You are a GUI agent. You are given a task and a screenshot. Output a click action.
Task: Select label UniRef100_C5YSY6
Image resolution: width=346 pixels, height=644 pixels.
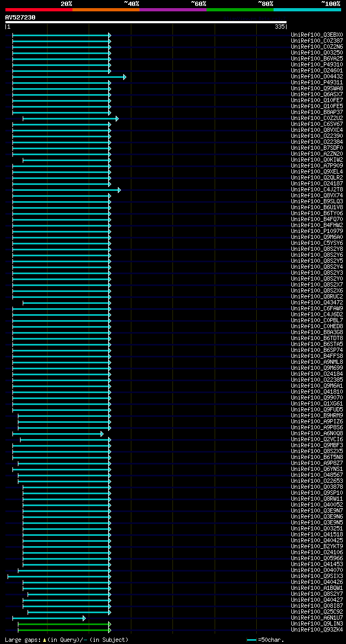point(317,243)
